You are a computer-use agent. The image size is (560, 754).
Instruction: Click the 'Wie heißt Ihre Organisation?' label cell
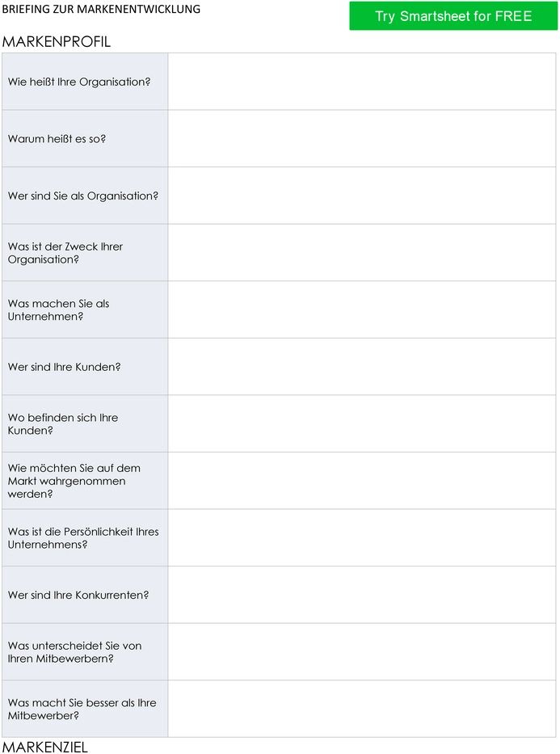point(85,82)
